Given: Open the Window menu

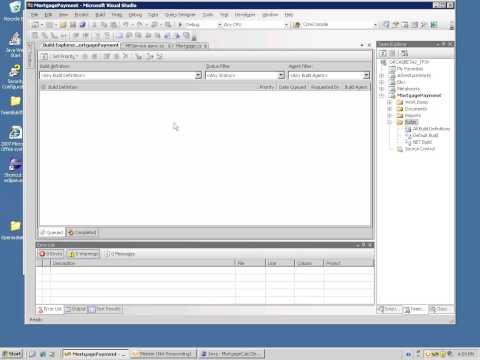Looking at the screenshot, I should 270,15.
